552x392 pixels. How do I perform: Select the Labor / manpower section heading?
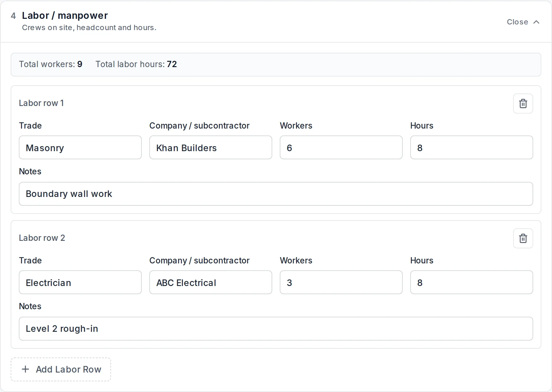coord(65,15)
